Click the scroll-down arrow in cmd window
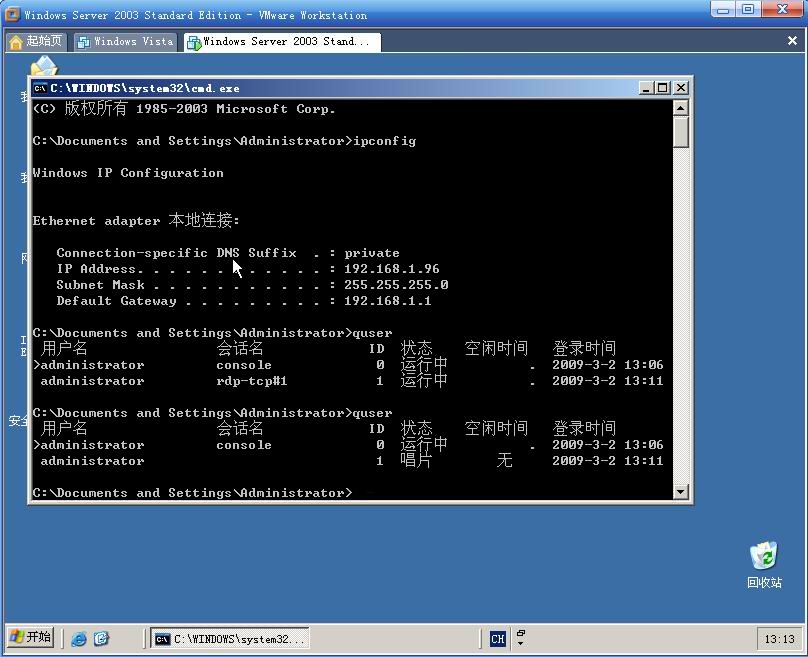Image resolution: width=808 pixels, height=657 pixels. (681, 490)
